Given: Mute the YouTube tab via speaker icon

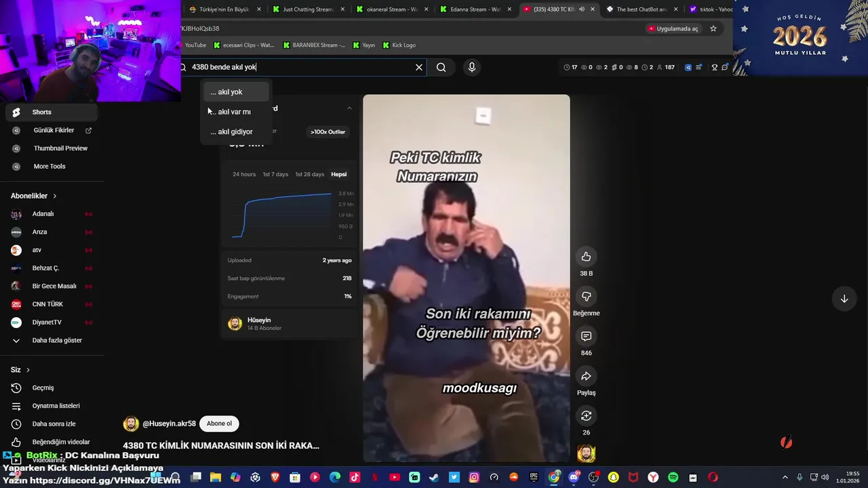Looking at the screenshot, I should [582, 9].
